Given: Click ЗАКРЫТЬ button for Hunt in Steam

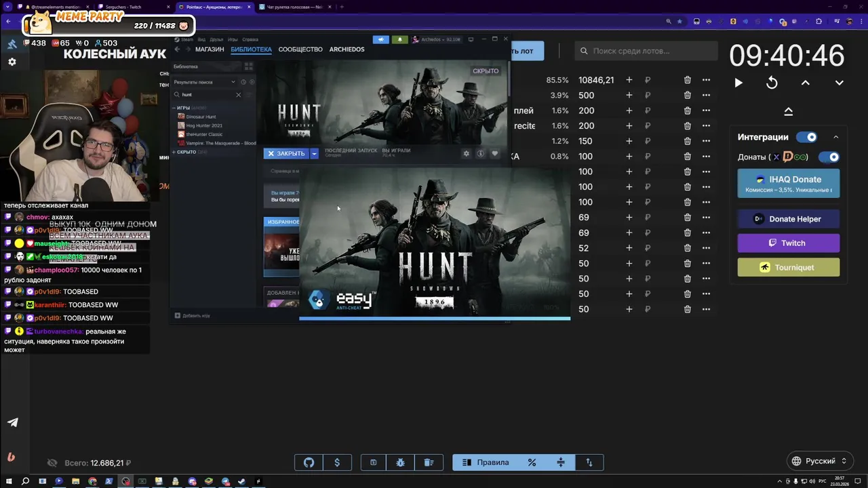Looking at the screenshot, I should pyautogui.click(x=286, y=154).
